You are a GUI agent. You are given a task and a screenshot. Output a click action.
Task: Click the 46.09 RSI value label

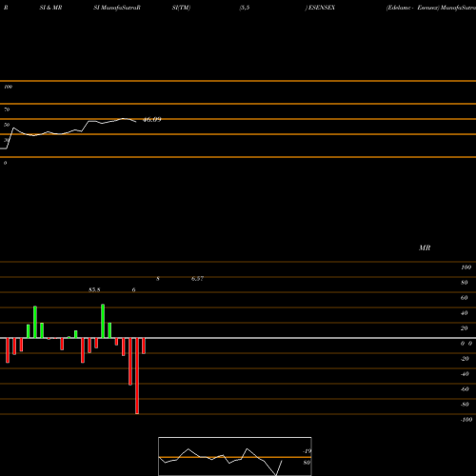click(152, 120)
